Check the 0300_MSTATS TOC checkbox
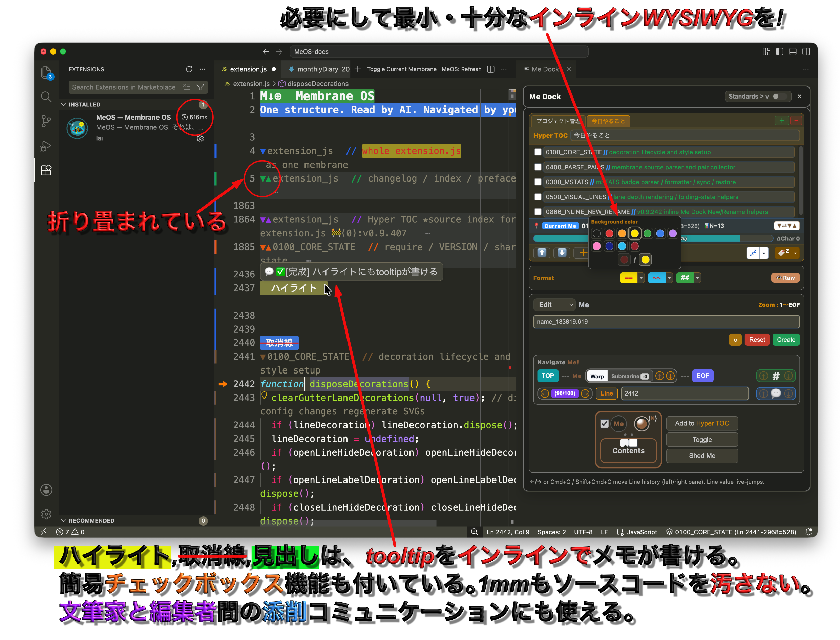This screenshot has width=840, height=640. (537, 182)
